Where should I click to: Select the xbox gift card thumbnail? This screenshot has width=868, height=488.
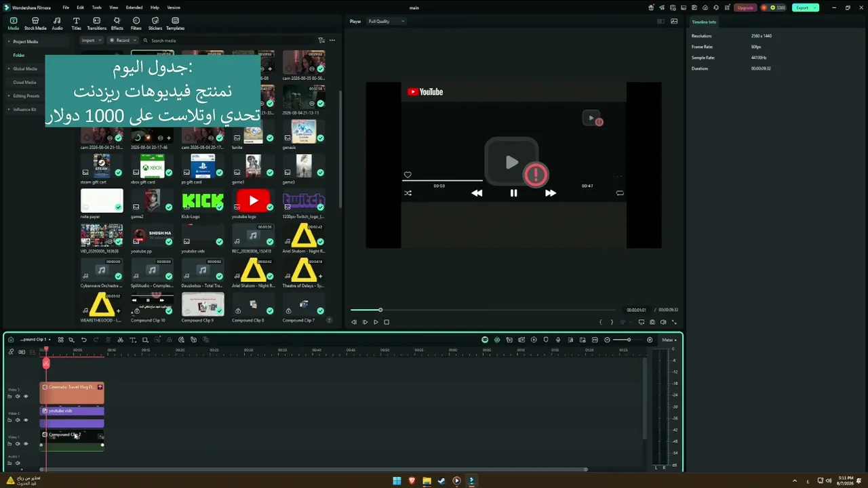tap(152, 166)
